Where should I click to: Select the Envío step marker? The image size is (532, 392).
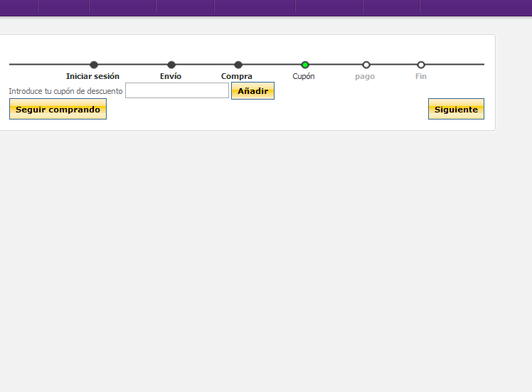tap(171, 65)
